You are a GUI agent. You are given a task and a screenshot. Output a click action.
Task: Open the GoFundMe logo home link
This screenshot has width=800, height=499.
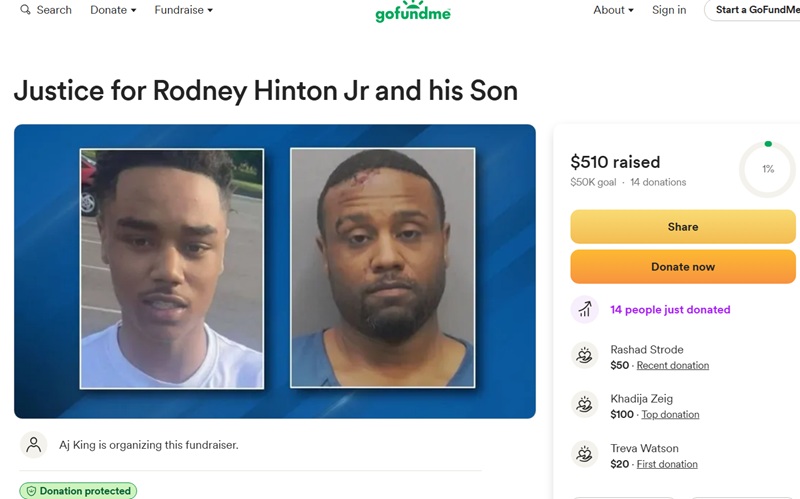tap(413, 11)
